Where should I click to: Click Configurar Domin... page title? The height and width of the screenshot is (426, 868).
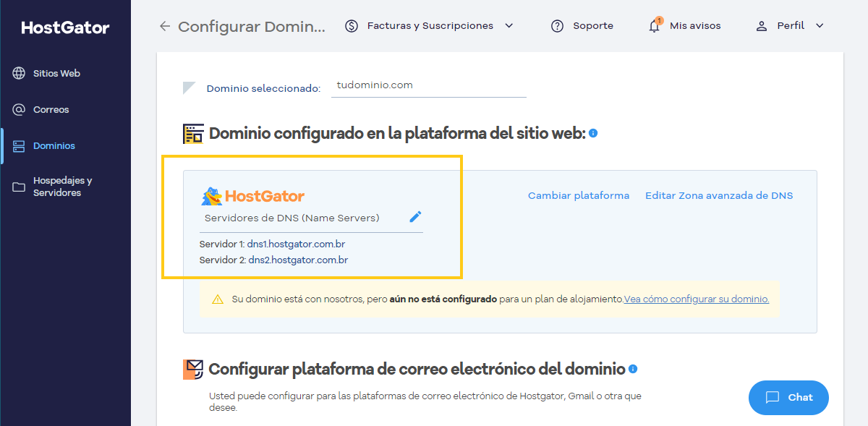(x=252, y=27)
